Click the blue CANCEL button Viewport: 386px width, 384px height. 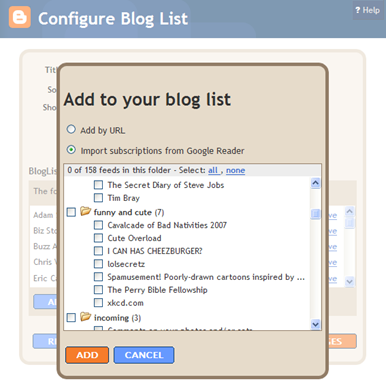point(144,355)
